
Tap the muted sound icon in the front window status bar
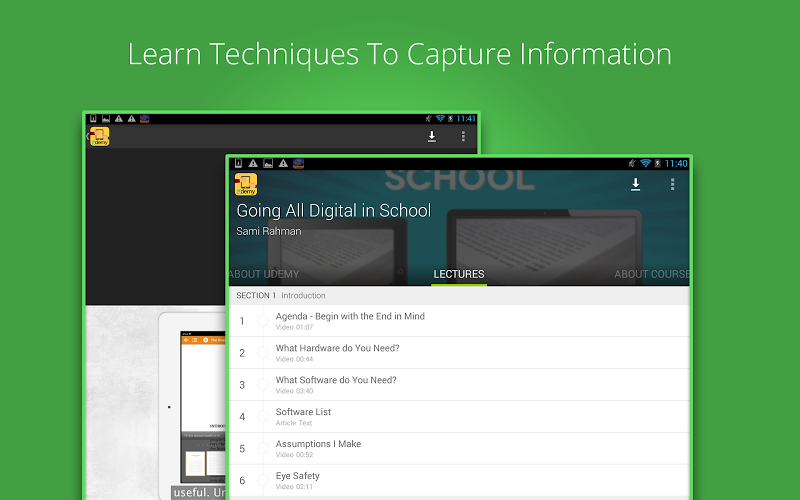[x=632, y=163]
